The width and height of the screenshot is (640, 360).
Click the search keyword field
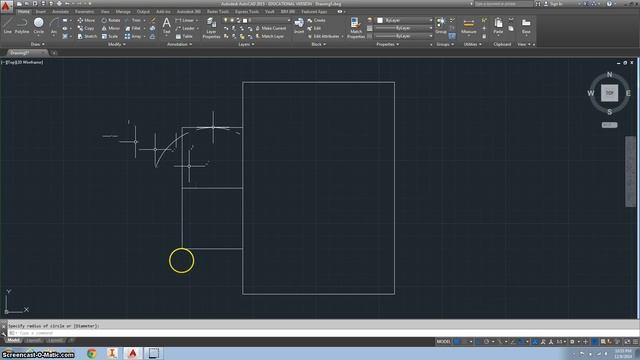pyautogui.click(x=503, y=4)
